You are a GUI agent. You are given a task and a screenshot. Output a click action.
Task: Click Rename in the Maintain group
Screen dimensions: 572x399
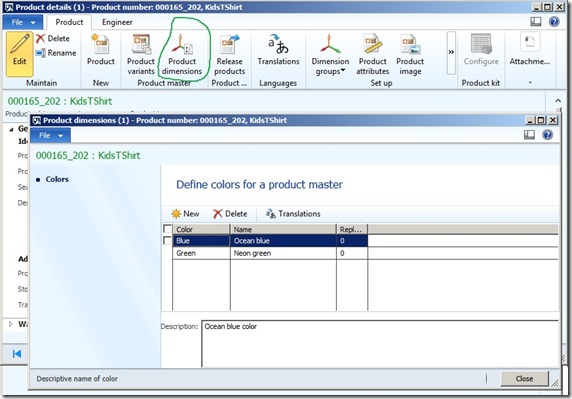click(56, 53)
